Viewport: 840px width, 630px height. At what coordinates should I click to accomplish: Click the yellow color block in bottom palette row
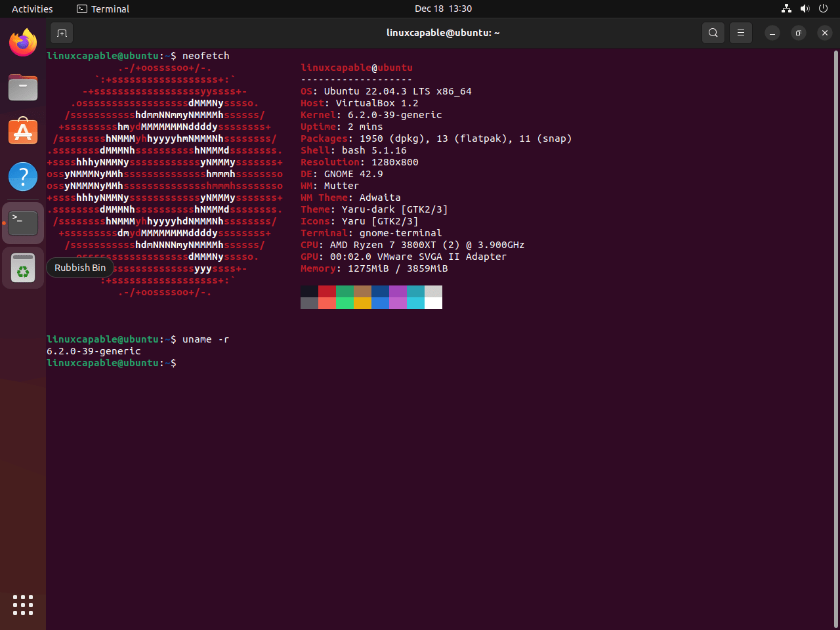tap(362, 303)
